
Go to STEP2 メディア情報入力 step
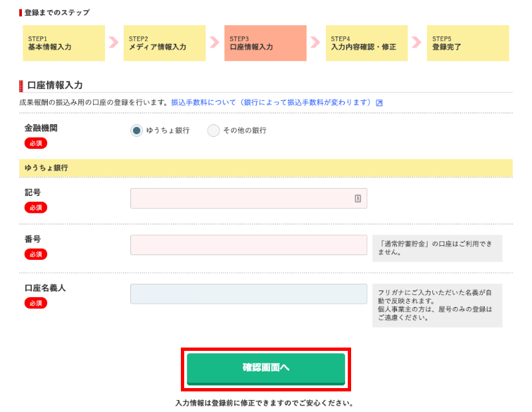164,43
